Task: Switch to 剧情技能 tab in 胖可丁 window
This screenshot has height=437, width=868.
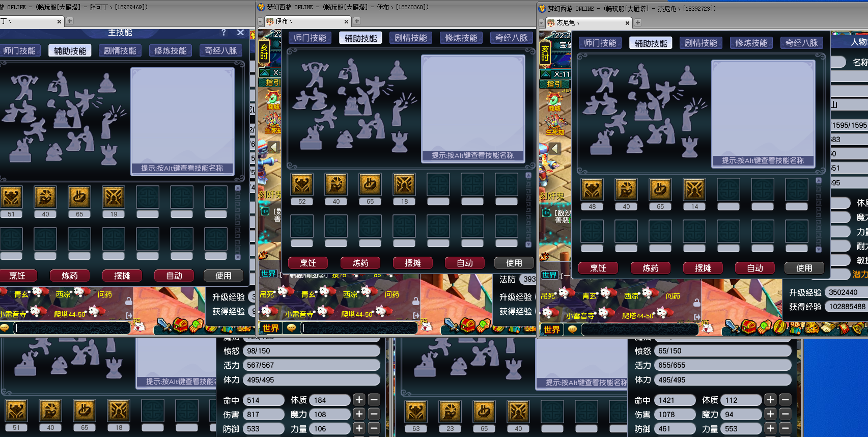Action: tap(120, 51)
